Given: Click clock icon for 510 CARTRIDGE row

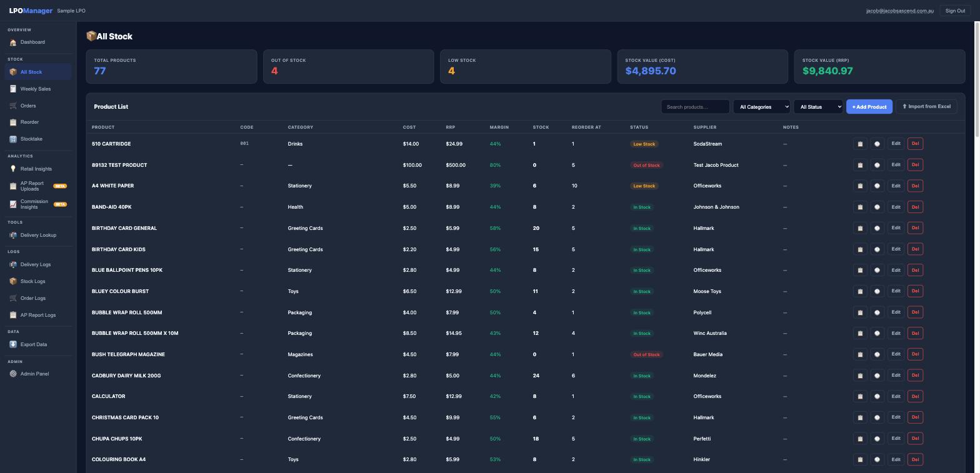Looking at the screenshot, I should [877, 144].
